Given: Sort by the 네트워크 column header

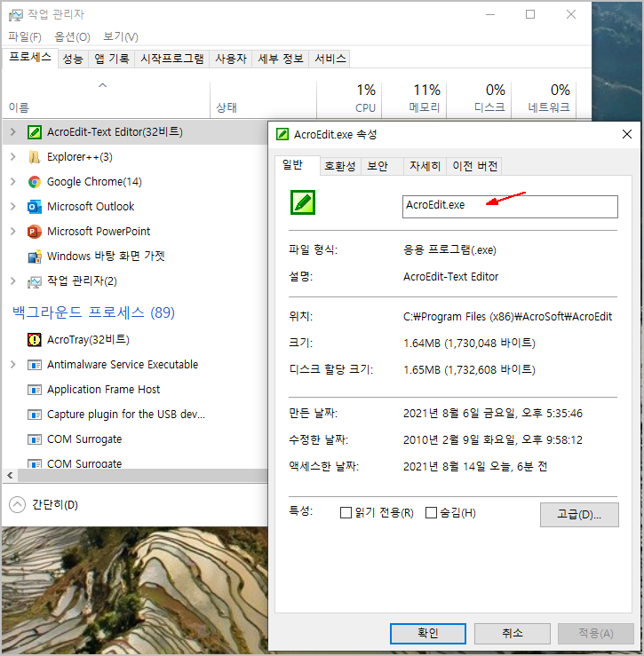Looking at the screenshot, I should pyautogui.click(x=544, y=99).
